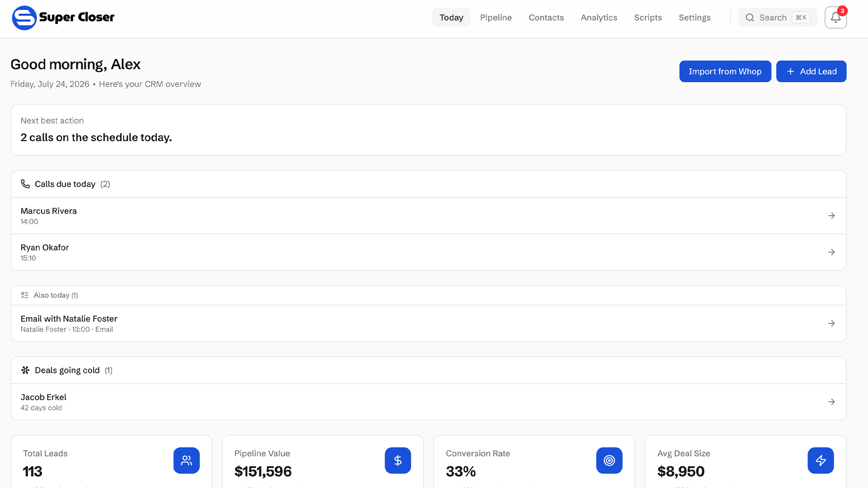868x488 pixels.
Task: Go to the Analytics tab
Action: tap(599, 18)
